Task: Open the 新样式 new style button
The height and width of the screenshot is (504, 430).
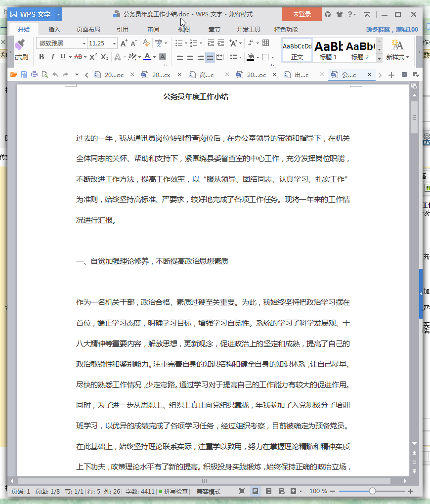Action: coord(397,50)
